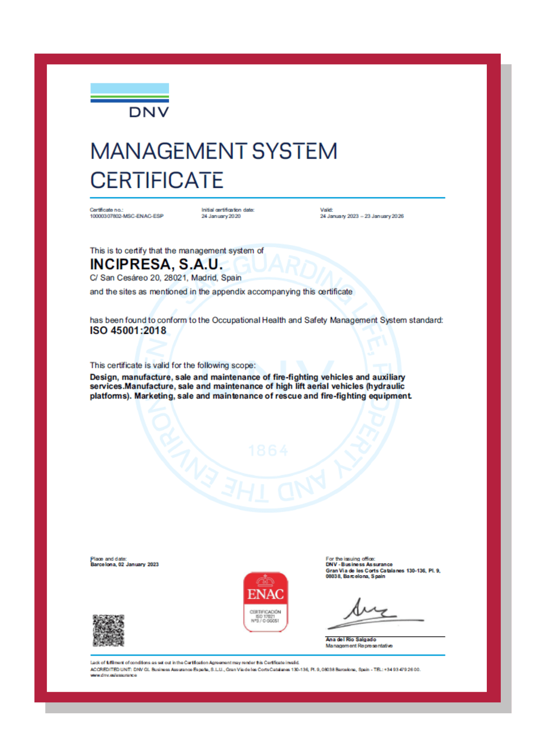
Task: Click the QR code image
Action: [108, 631]
